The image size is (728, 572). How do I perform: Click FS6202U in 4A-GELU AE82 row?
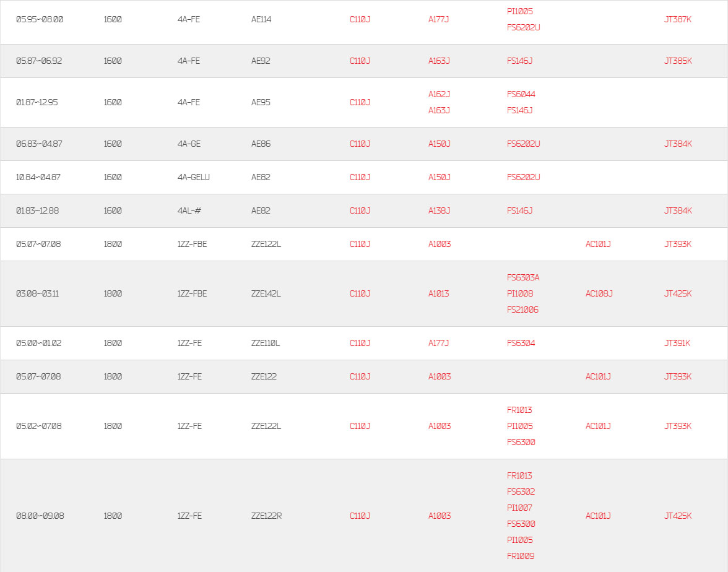[523, 177]
